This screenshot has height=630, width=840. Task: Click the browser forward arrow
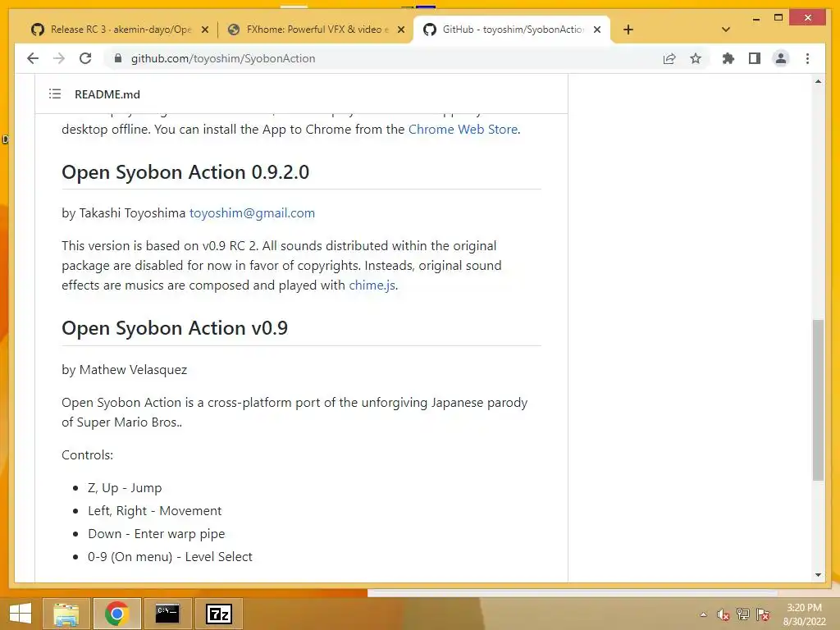coord(59,58)
